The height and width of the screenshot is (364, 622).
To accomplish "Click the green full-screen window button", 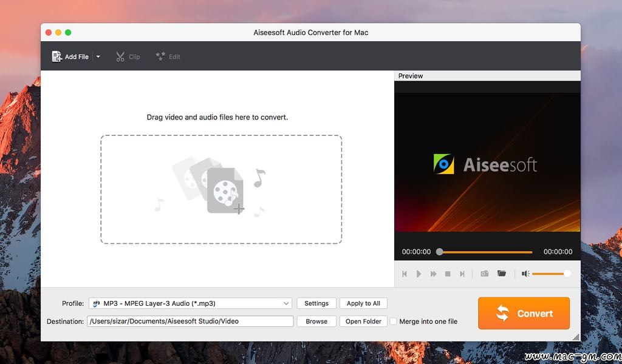I will 68,33.
